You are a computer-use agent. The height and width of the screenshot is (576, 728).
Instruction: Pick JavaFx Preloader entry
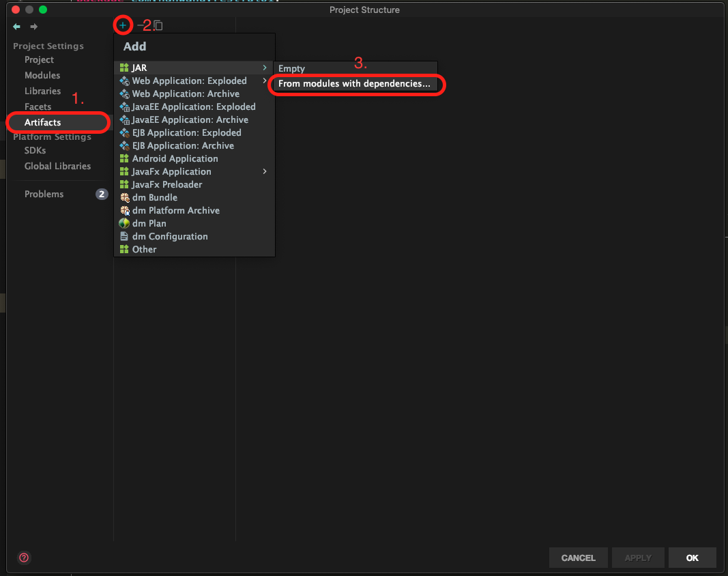click(166, 184)
